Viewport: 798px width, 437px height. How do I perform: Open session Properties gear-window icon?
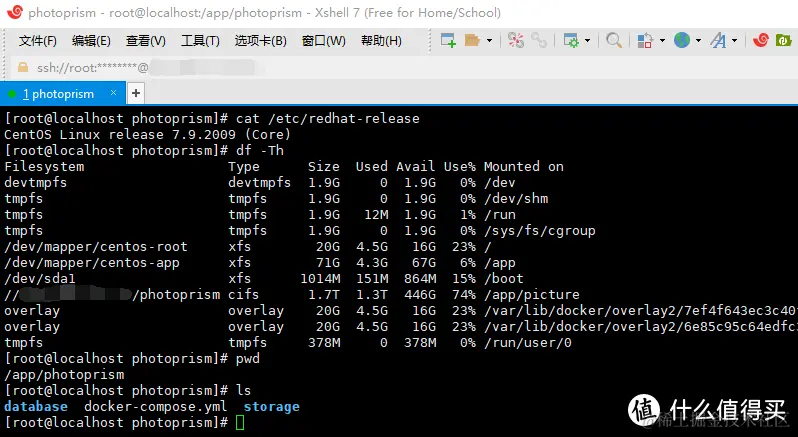click(571, 40)
